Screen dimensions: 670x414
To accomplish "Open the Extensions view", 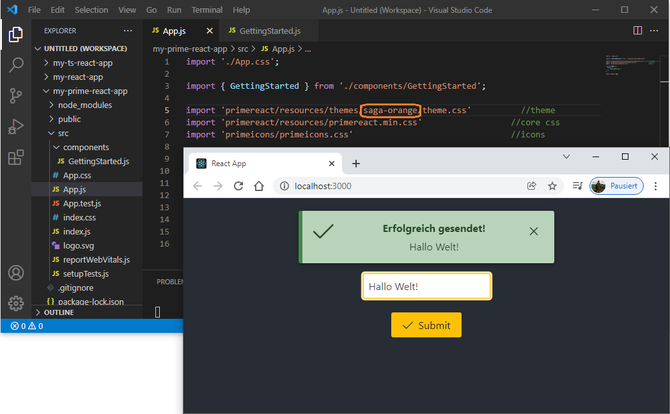I will (16, 157).
